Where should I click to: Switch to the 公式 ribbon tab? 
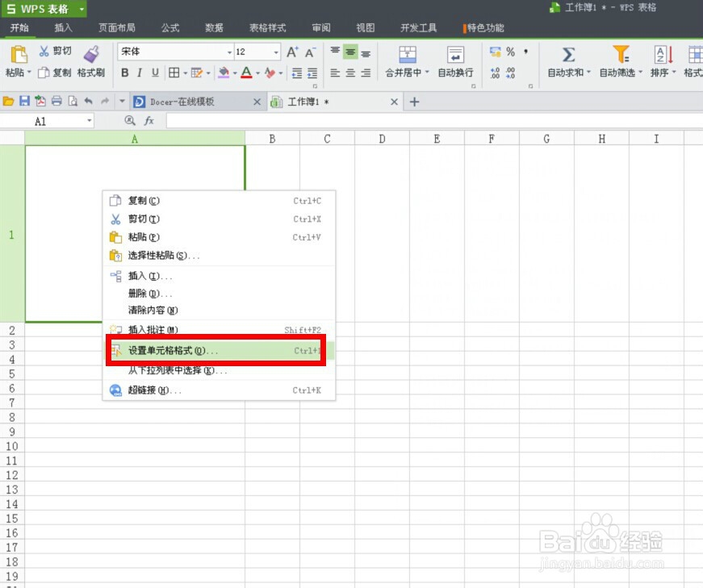pyautogui.click(x=170, y=27)
